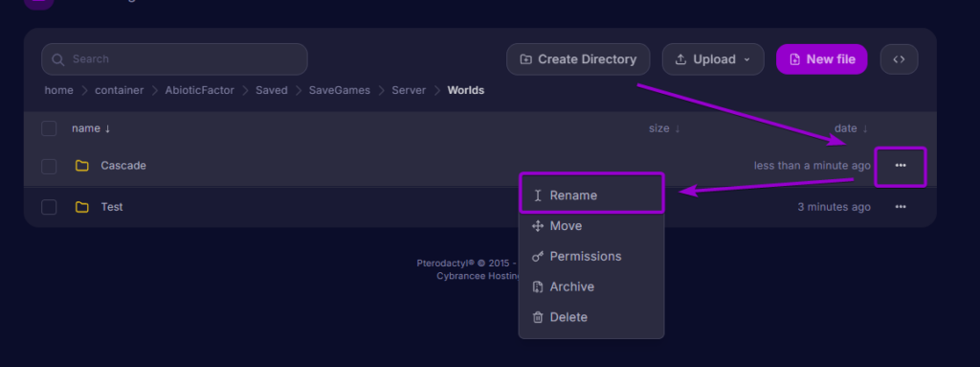Go to SaveGames in breadcrumb

tap(340, 90)
